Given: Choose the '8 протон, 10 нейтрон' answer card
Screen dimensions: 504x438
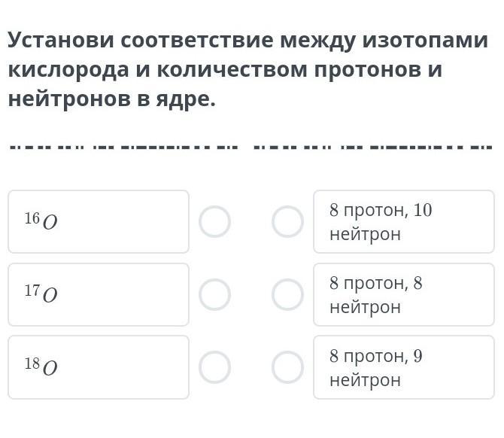Looking at the screenshot, I should tap(403, 221).
